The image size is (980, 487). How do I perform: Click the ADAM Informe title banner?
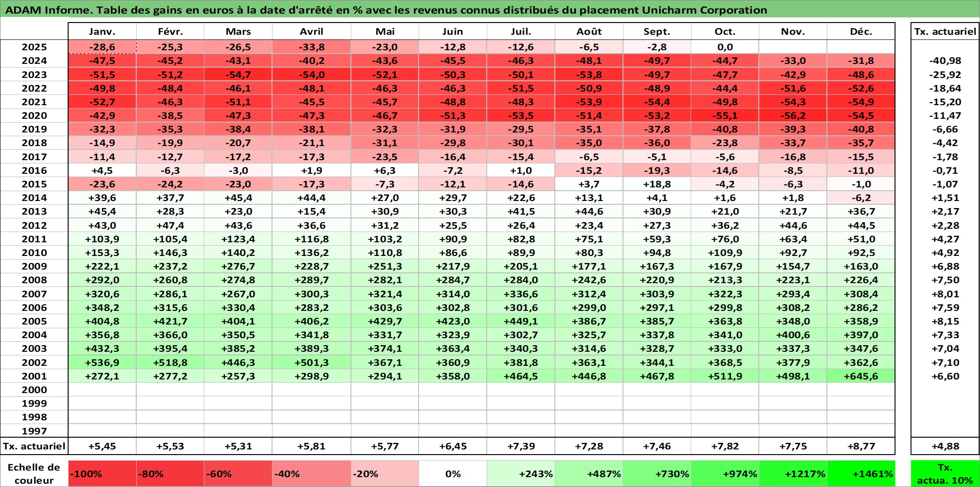coord(490,9)
